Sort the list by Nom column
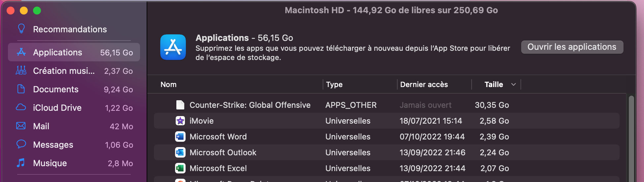This screenshot has height=182, width=644. pyautogui.click(x=168, y=84)
